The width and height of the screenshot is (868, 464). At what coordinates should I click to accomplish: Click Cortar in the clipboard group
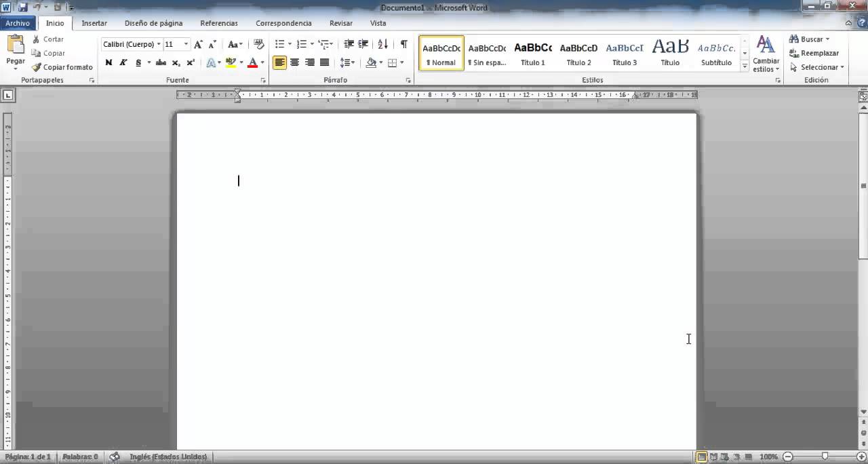47,39
